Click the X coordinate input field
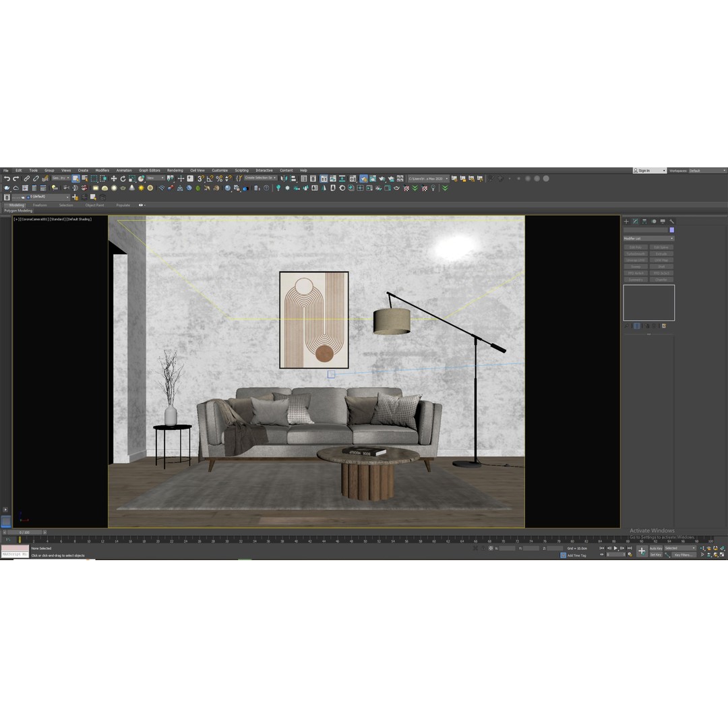This screenshot has width=728, height=728. [507, 548]
